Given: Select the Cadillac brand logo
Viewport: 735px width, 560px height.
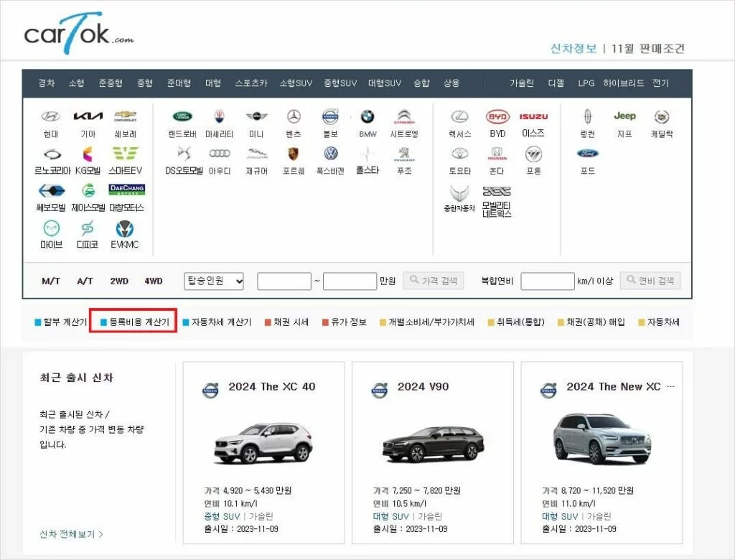Looking at the screenshot, I should [661, 116].
